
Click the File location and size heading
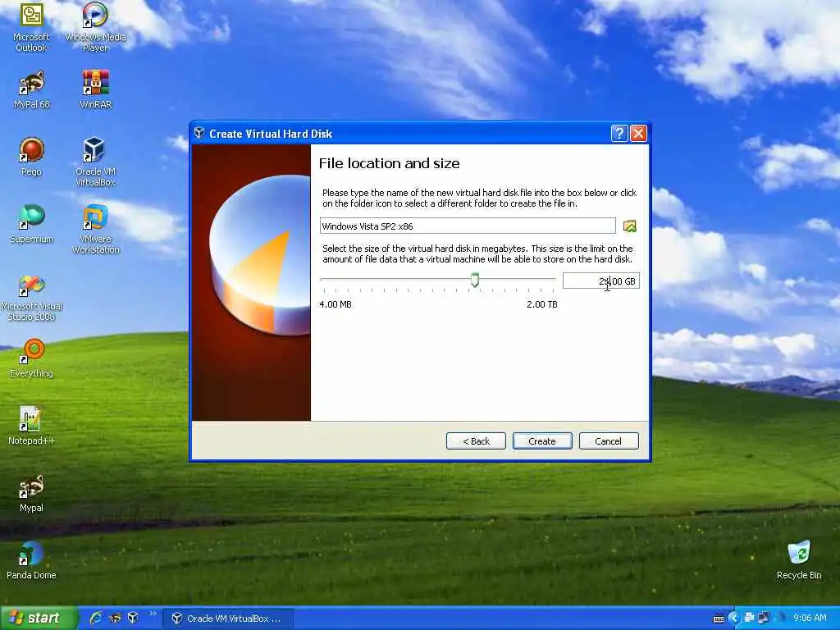click(389, 163)
